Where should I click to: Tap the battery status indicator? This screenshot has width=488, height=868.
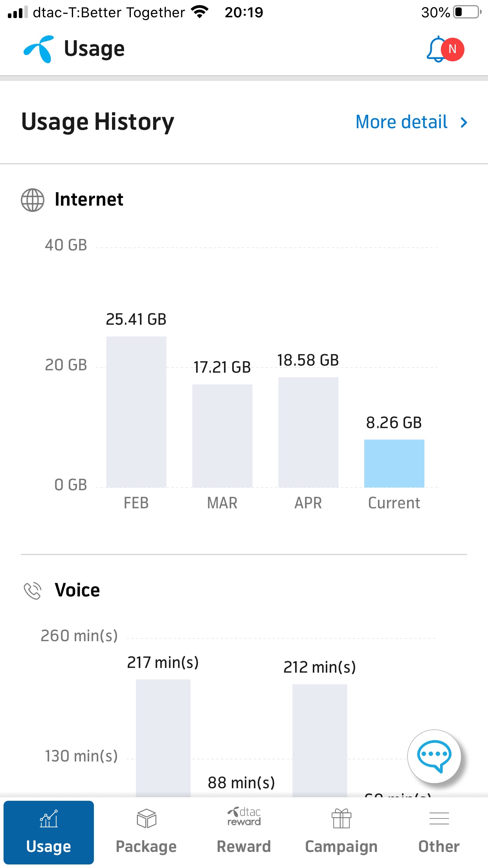click(x=467, y=12)
